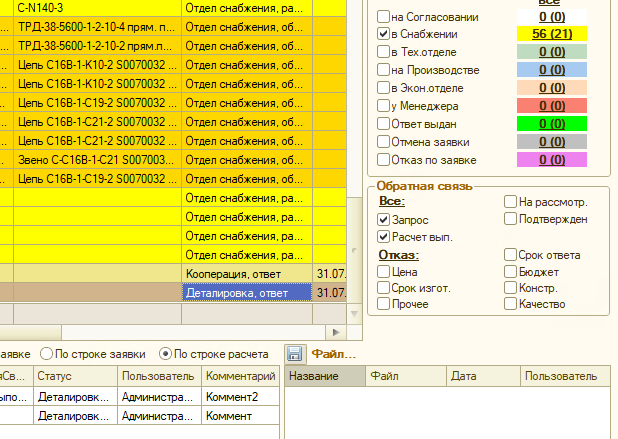The width and height of the screenshot is (618, 439).
Task: Select the 'ТРД-38-5600-1-2-10-4 прям. п...' cell
Action: coord(97,27)
